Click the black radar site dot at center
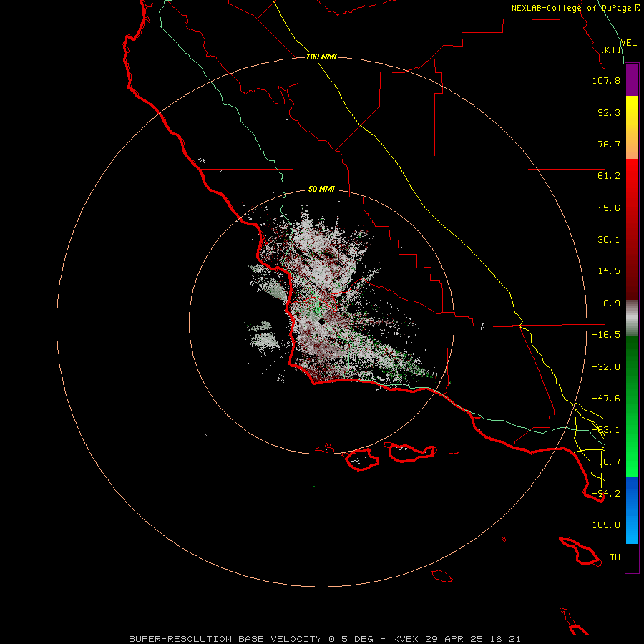The width and height of the screenshot is (644, 644). pos(321,321)
